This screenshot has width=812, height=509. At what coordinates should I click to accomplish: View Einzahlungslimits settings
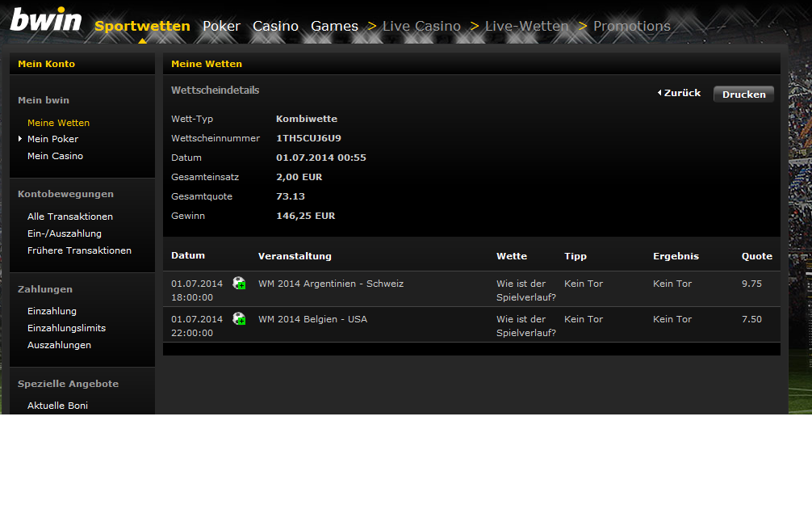[x=66, y=328]
